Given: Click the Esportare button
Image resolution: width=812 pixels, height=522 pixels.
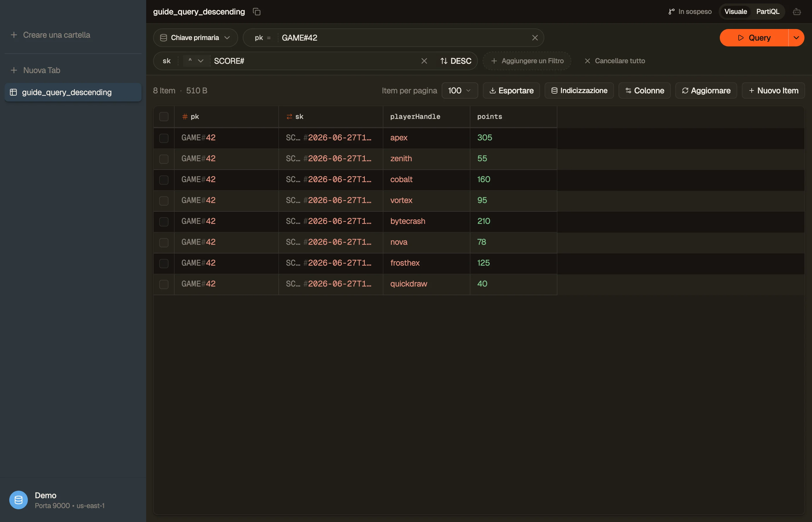Looking at the screenshot, I should pyautogui.click(x=511, y=90).
